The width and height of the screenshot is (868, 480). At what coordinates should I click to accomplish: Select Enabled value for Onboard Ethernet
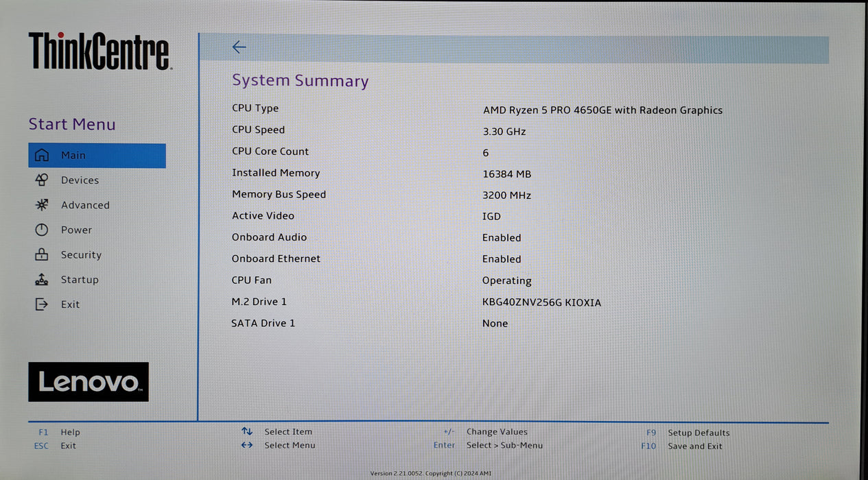click(502, 259)
